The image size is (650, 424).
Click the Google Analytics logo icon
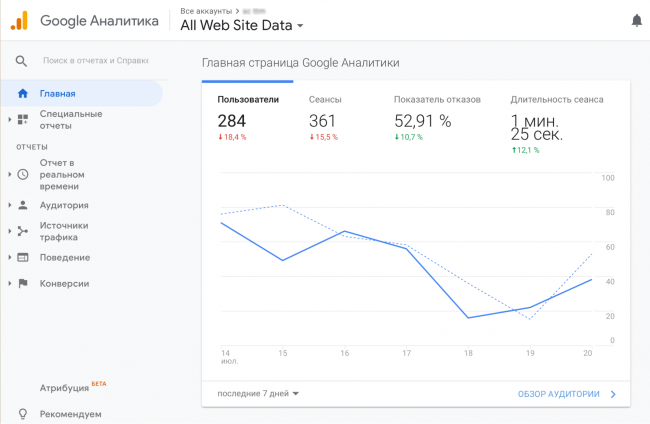coord(19,20)
